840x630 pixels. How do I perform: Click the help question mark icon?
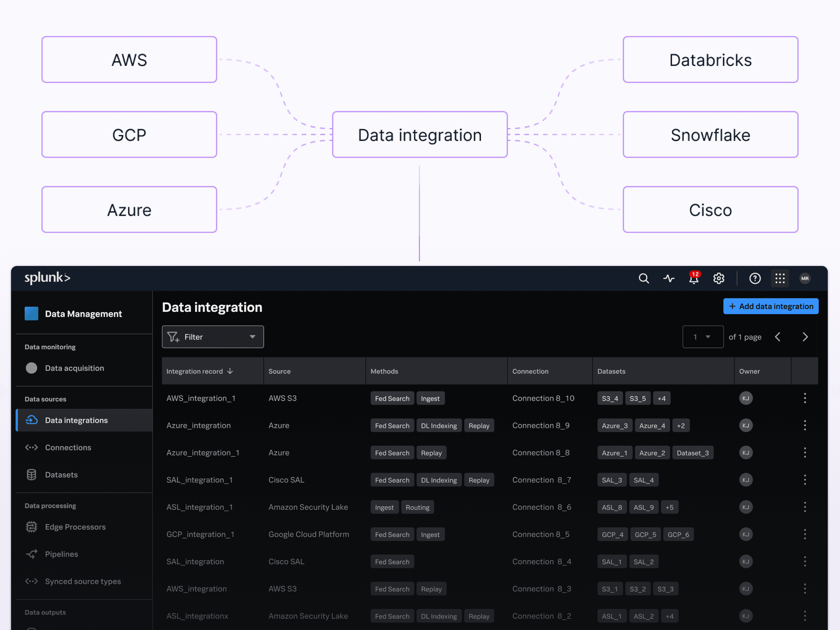point(755,278)
